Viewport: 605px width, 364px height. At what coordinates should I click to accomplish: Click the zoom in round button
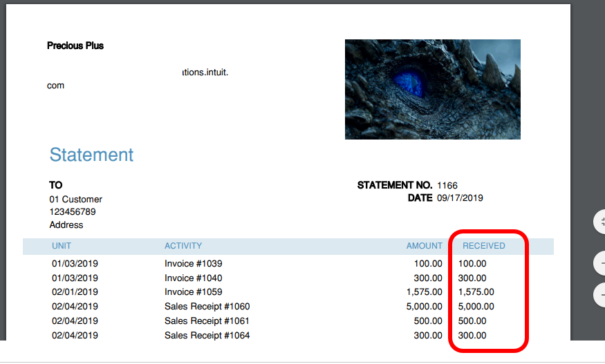(x=599, y=263)
